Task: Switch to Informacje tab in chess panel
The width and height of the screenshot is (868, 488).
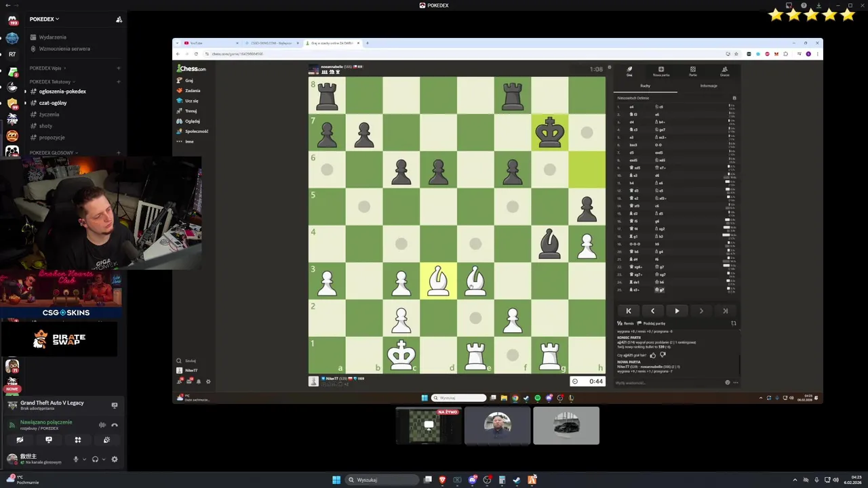Action: (x=709, y=85)
